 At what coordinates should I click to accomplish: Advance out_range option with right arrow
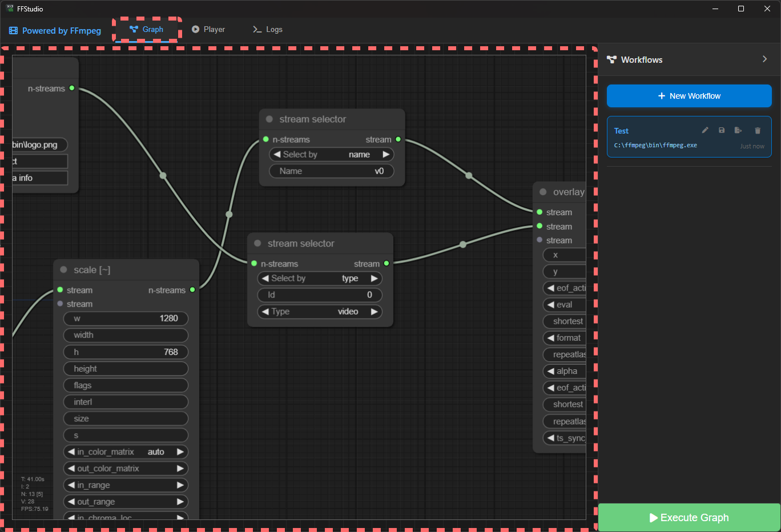[x=180, y=501]
